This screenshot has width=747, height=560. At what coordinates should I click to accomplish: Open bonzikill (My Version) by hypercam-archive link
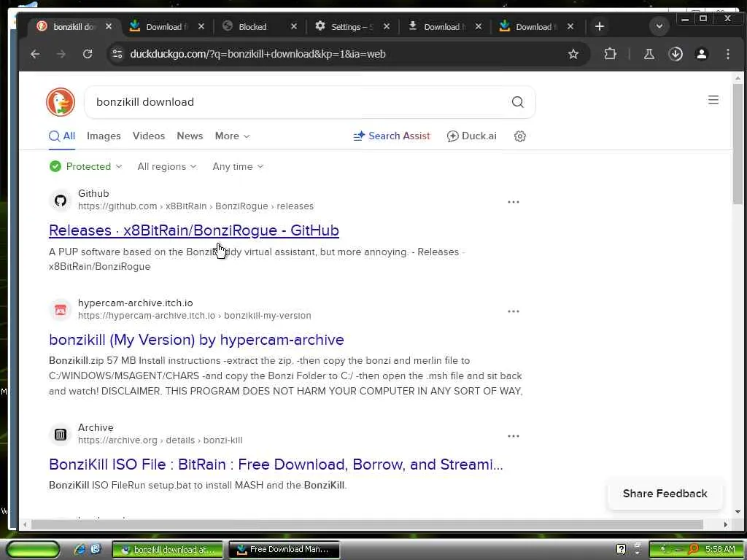coord(196,340)
